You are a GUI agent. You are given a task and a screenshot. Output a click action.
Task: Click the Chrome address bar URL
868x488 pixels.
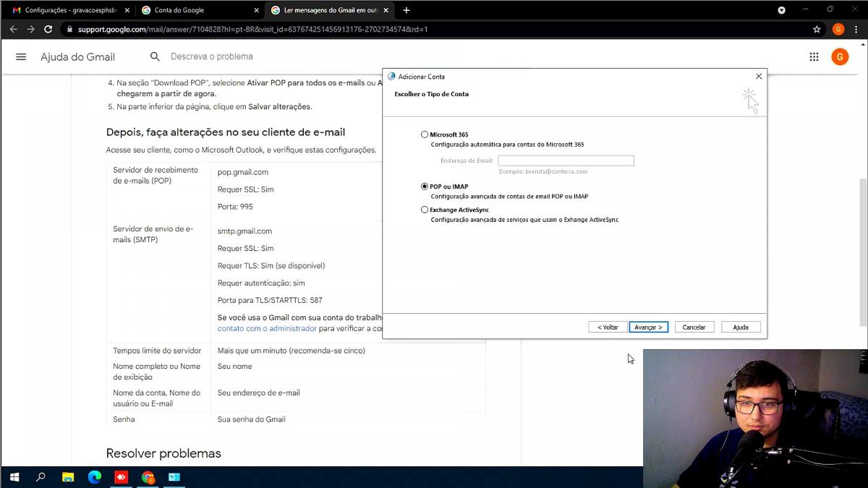[x=252, y=30]
